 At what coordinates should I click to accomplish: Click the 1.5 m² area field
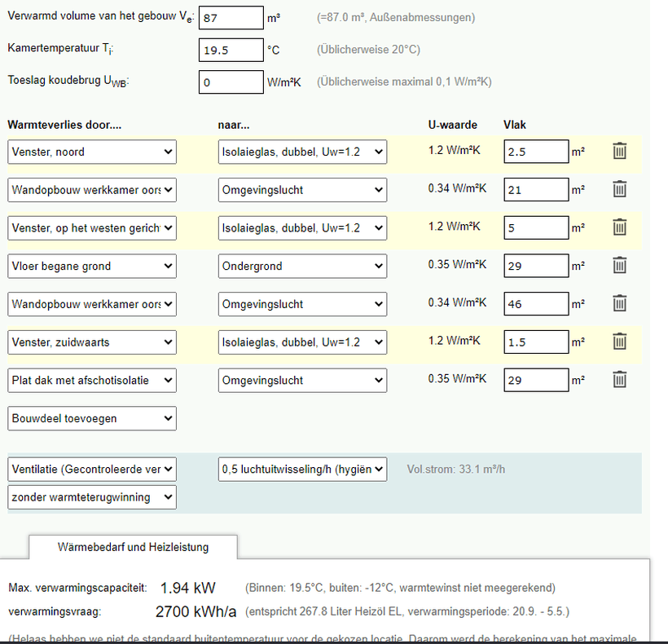(x=536, y=342)
